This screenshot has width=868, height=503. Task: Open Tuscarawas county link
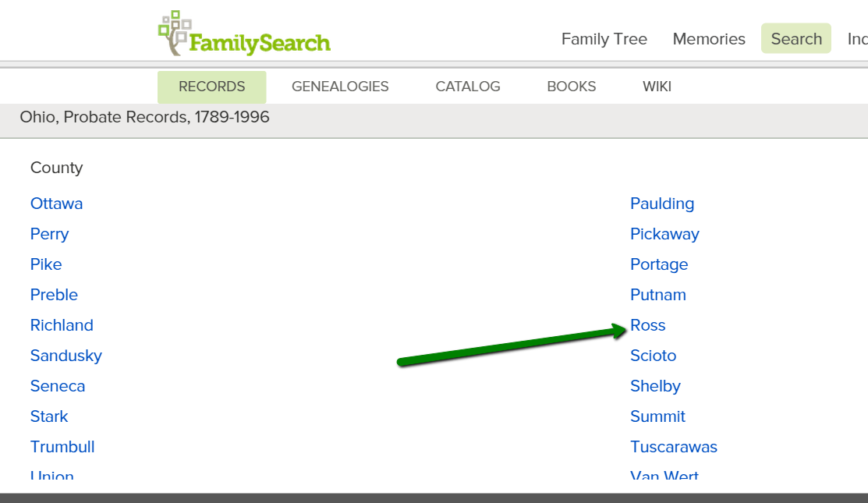tap(673, 447)
